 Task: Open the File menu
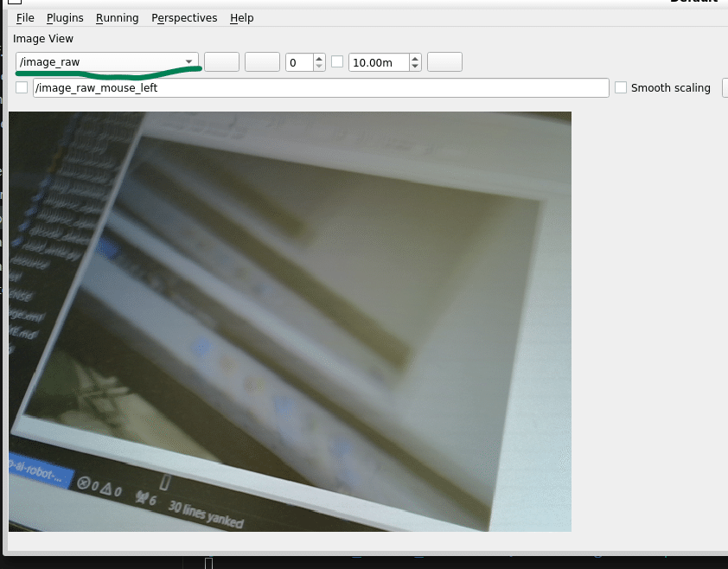(25, 17)
